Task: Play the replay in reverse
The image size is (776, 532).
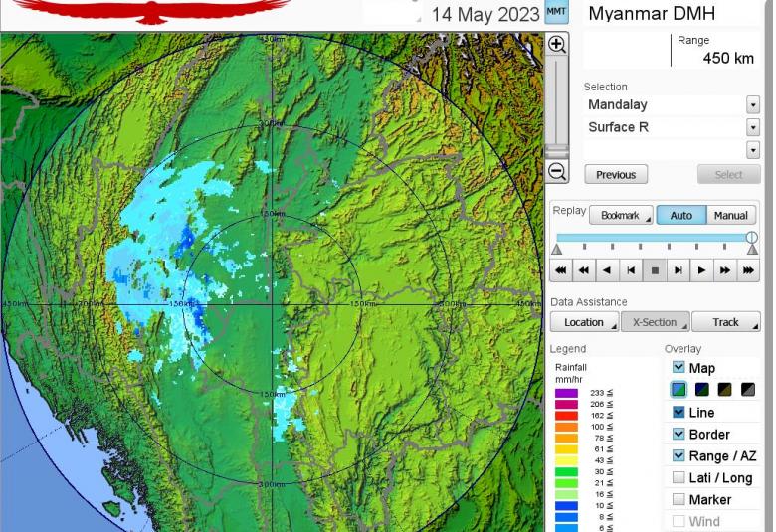Action: [x=607, y=269]
